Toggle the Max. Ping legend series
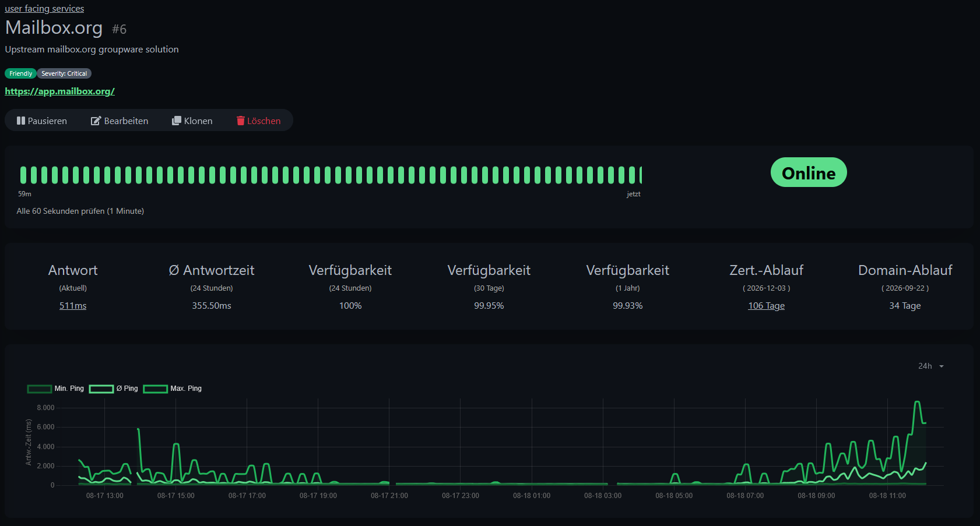Image resolution: width=980 pixels, height=526 pixels. pos(173,389)
